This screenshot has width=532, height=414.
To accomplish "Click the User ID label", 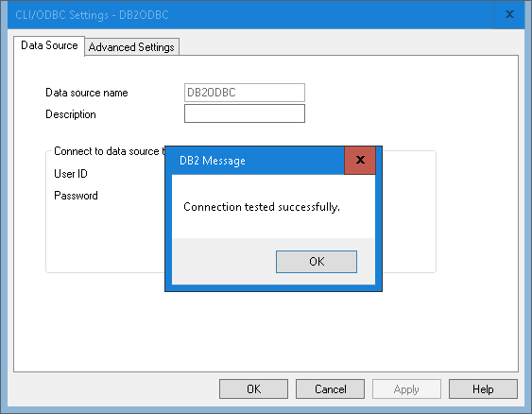I will tap(71, 174).
